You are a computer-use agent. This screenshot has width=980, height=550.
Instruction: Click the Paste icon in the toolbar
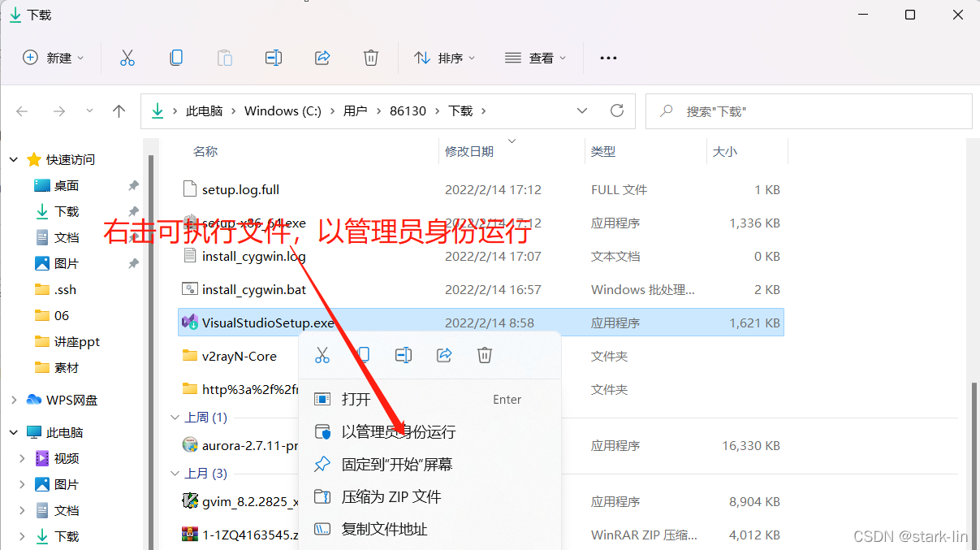[x=224, y=57]
